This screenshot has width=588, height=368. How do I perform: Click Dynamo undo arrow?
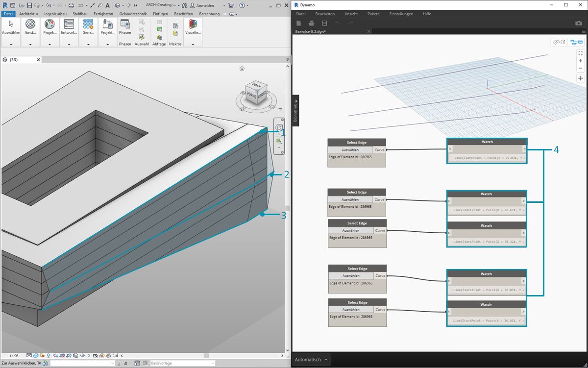[x=337, y=23]
